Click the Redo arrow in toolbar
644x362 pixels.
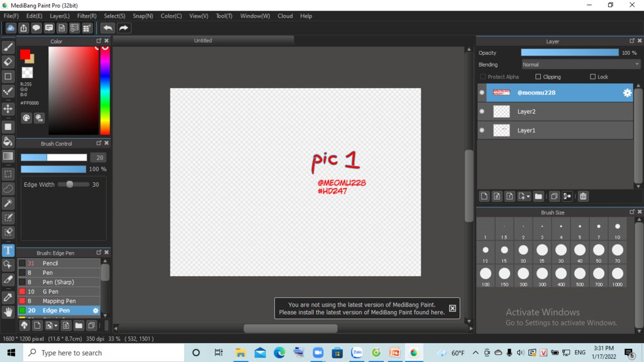(123, 28)
